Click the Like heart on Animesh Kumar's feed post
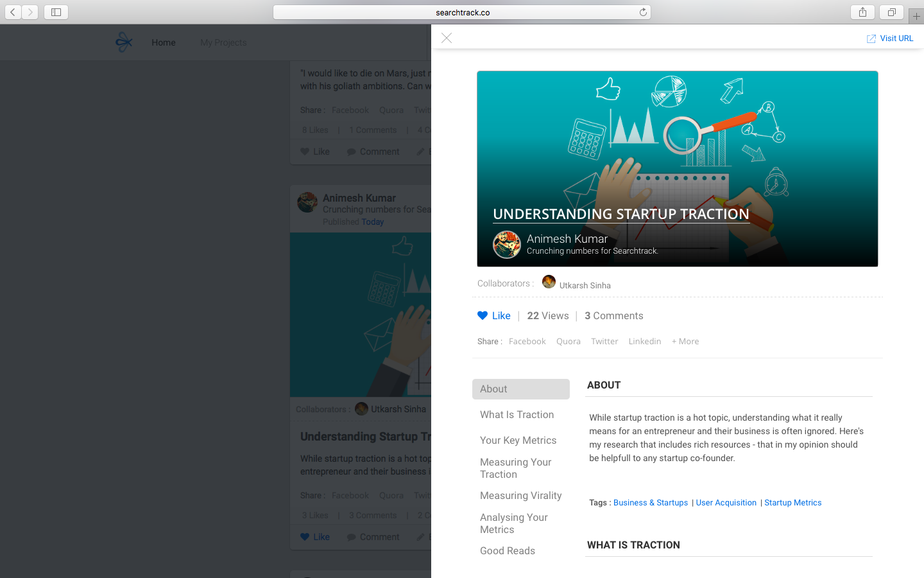This screenshot has width=924, height=578. [x=305, y=537]
